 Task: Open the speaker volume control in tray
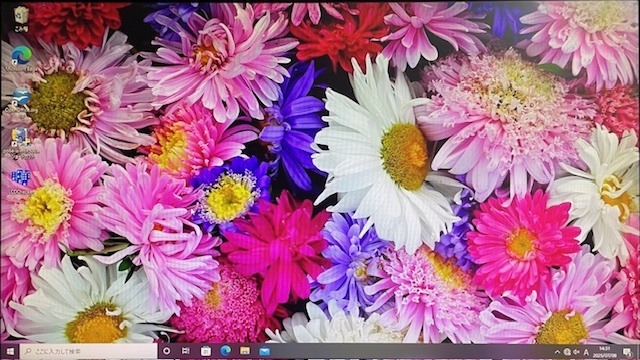[x=576, y=352]
